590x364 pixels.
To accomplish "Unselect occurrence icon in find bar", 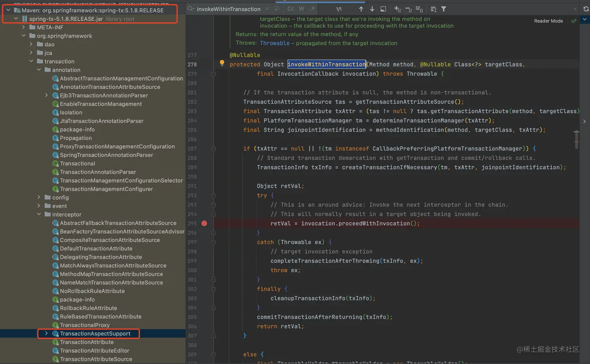I will pyautogui.click(x=409, y=9).
